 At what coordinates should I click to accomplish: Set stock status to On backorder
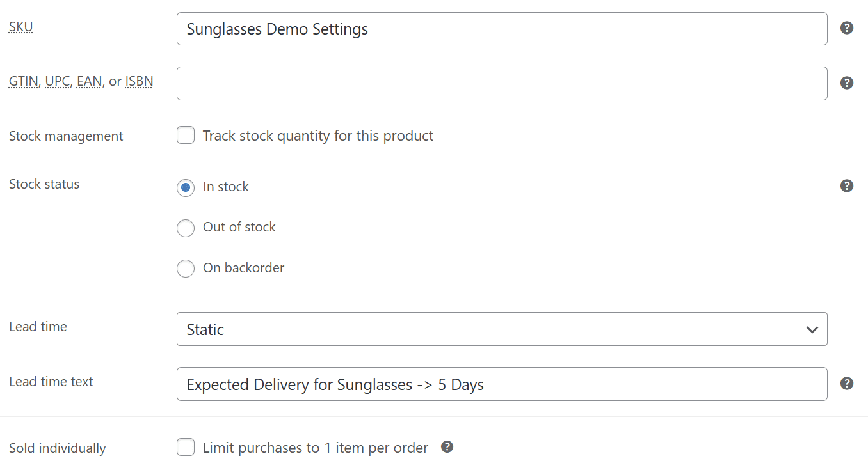[186, 269]
